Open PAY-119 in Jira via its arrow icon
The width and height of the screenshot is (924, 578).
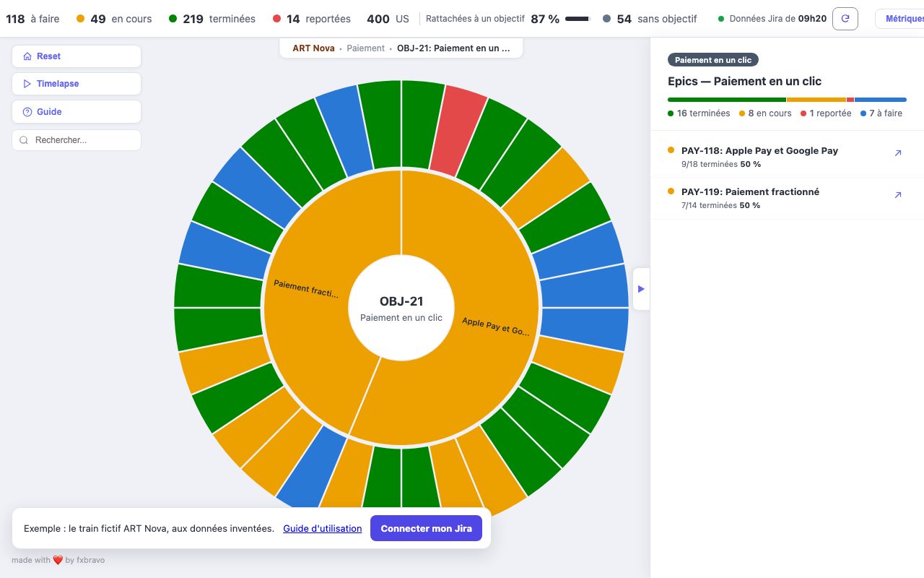click(x=898, y=195)
